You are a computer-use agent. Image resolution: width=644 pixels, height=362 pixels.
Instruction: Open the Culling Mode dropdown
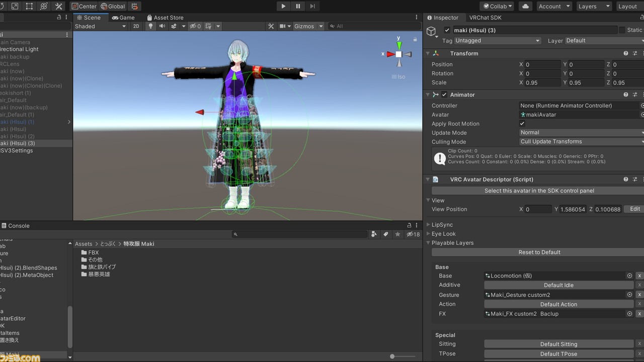point(581,142)
